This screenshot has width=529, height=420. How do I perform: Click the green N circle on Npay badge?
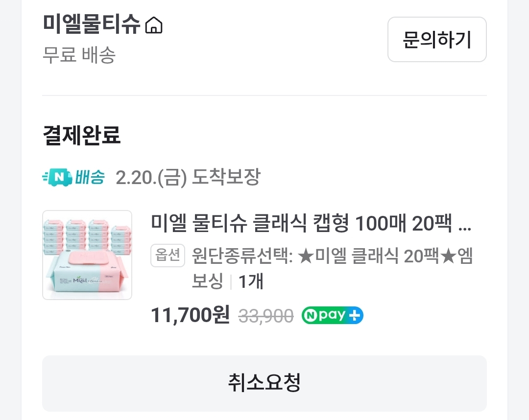tap(310, 316)
